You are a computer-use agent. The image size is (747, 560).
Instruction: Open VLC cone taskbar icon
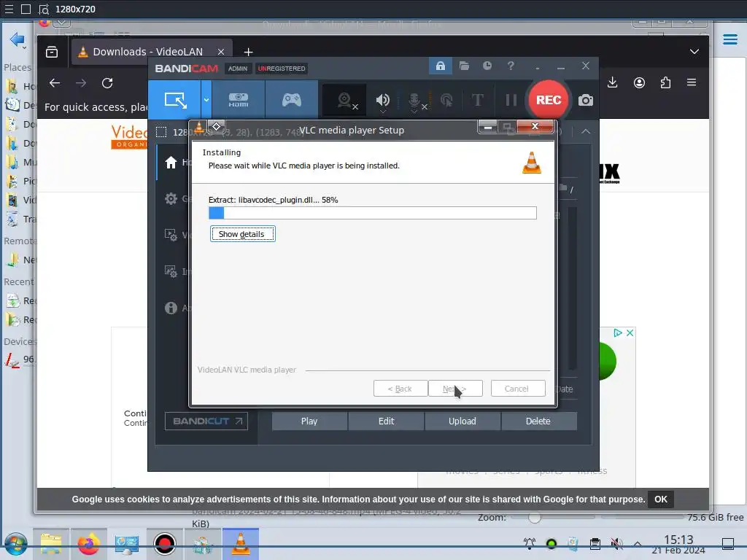(241, 544)
